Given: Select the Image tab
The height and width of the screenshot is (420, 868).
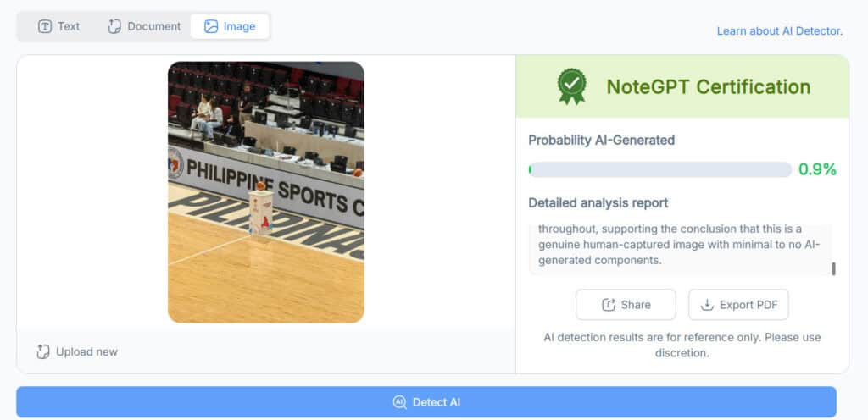Looking at the screenshot, I should 230,26.
